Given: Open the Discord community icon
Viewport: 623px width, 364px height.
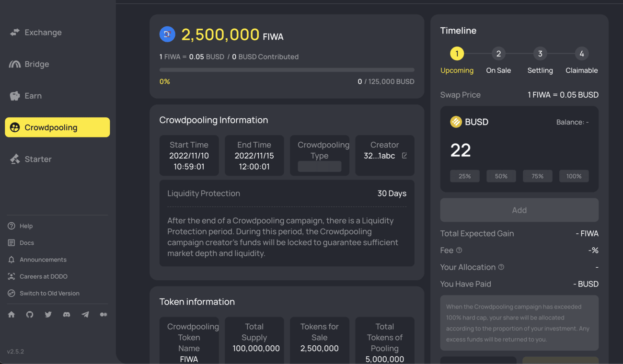Looking at the screenshot, I should [x=67, y=314].
